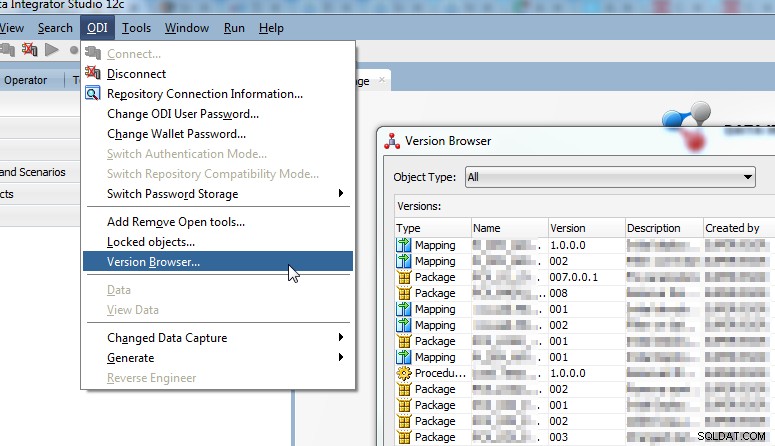Image resolution: width=775 pixels, height=446 pixels.
Task: Open the Run menu
Action: (234, 28)
